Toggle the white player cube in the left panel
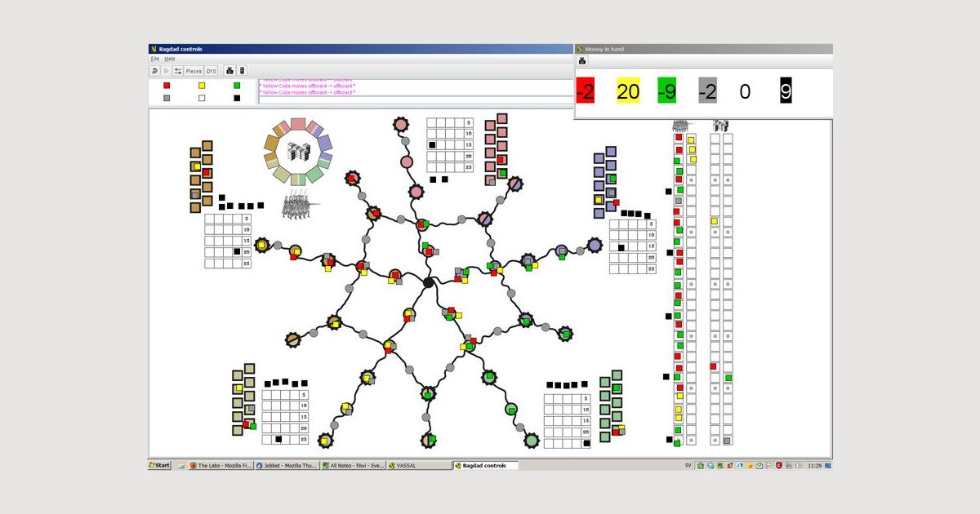Viewport: 980px width, 514px height. [202, 98]
